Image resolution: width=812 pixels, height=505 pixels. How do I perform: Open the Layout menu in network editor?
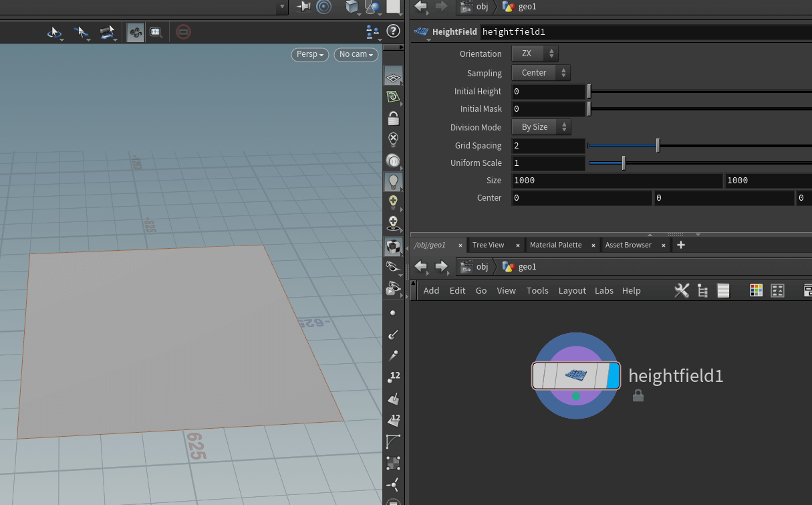click(x=572, y=290)
